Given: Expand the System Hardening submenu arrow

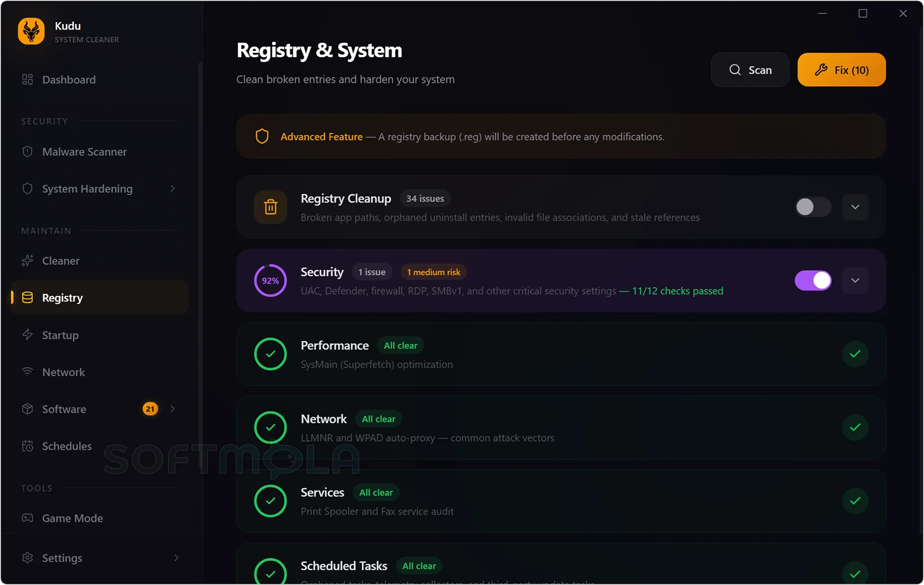Looking at the screenshot, I should [x=172, y=189].
